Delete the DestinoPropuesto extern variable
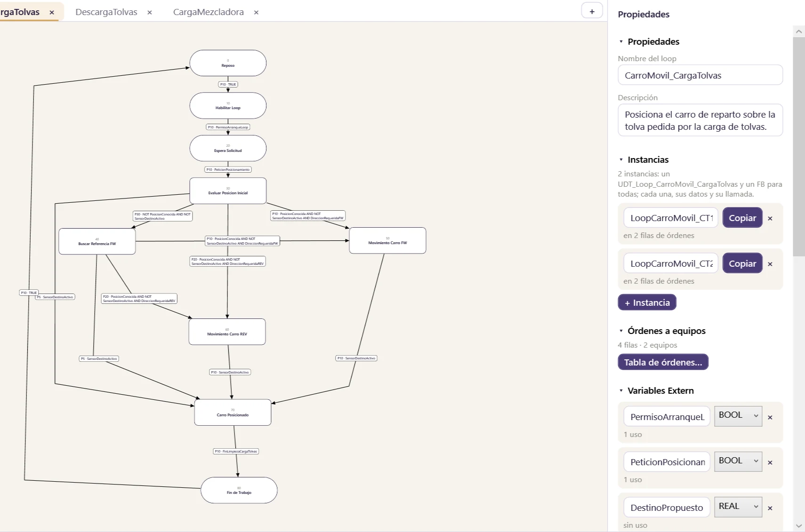805x532 pixels. click(x=770, y=508)
